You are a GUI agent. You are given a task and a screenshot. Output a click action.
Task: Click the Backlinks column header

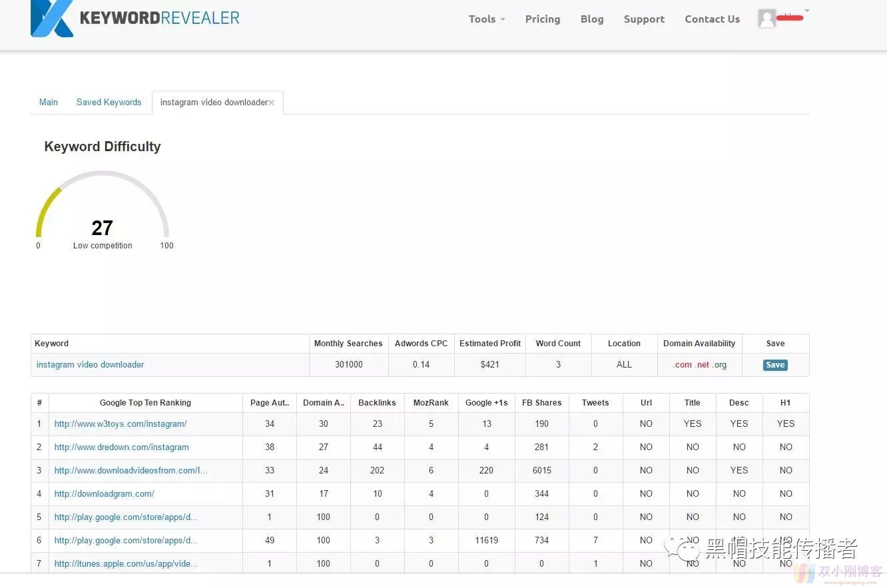(x=377, y=403)
